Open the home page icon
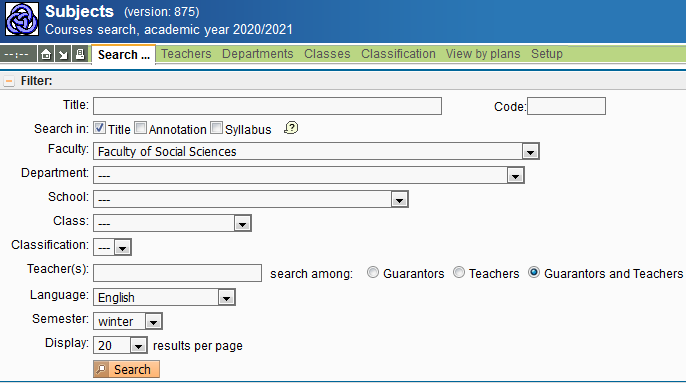Viewport: 686px width, 386px height. click(x=46, y=54)
